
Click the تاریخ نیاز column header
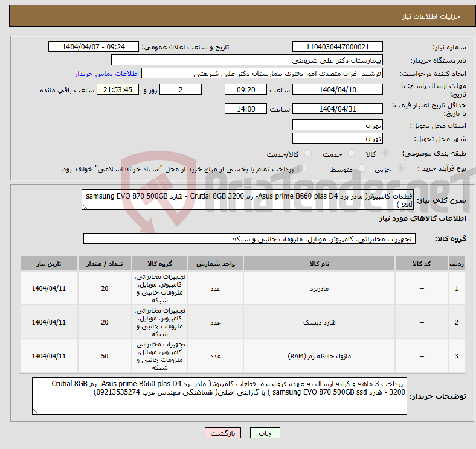(49, 264)
